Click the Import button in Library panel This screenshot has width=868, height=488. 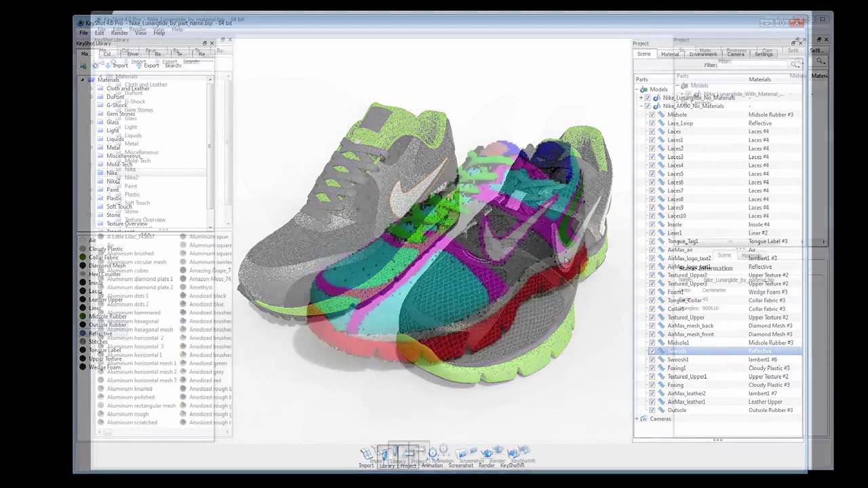tap(115, 66)
